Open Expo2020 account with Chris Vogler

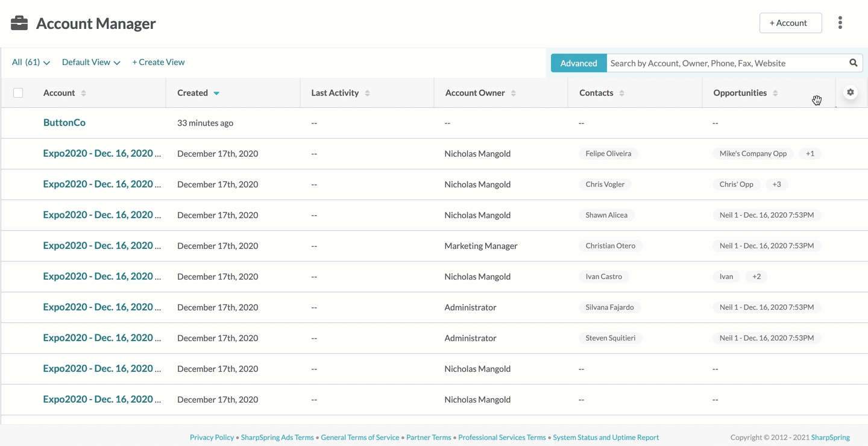[x=102, y=184]
